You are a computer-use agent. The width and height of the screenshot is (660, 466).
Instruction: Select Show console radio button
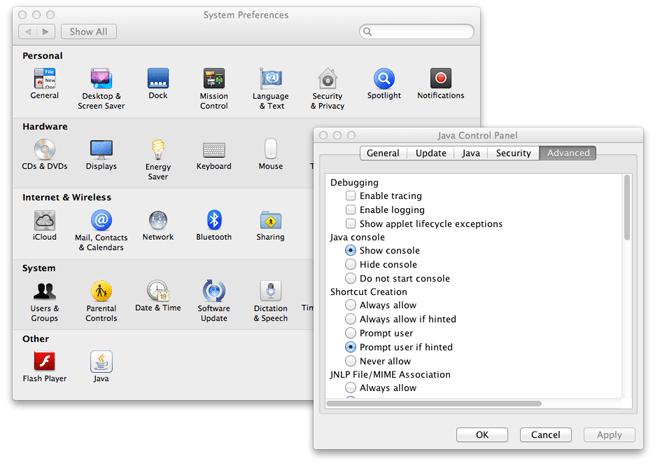coord(351,250)
